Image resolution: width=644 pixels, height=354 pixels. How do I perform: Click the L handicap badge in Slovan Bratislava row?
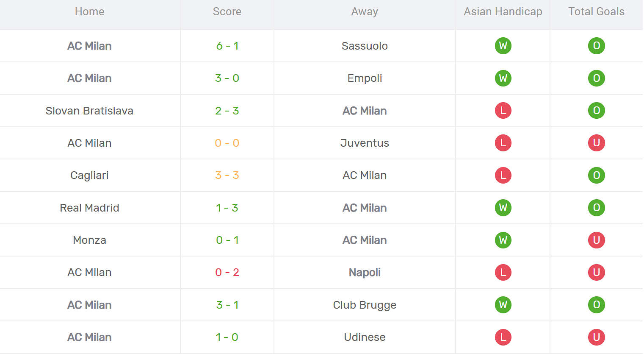[503, 111]
